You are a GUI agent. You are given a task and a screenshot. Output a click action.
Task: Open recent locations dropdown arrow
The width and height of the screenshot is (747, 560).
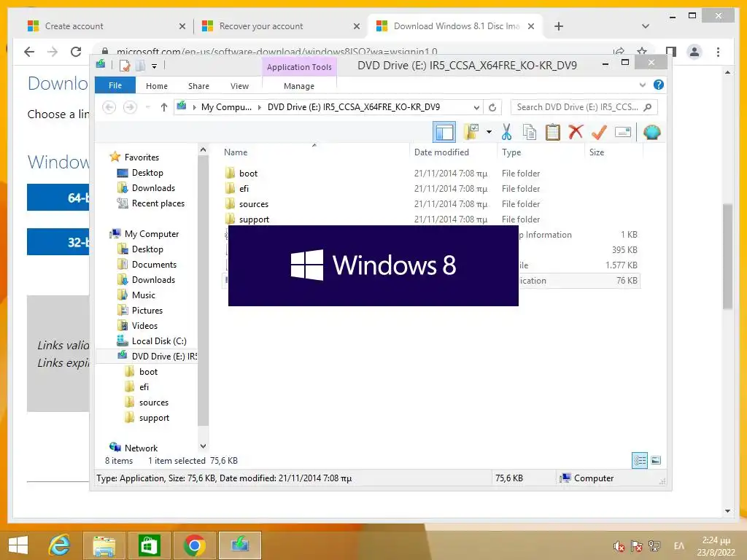coord(148,107)
